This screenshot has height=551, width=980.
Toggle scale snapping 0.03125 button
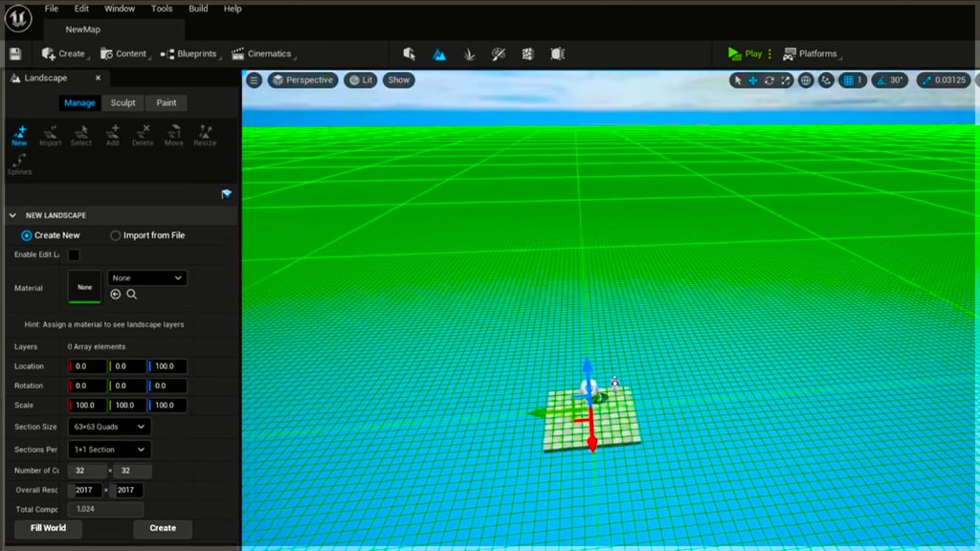[x=944, y=80]
